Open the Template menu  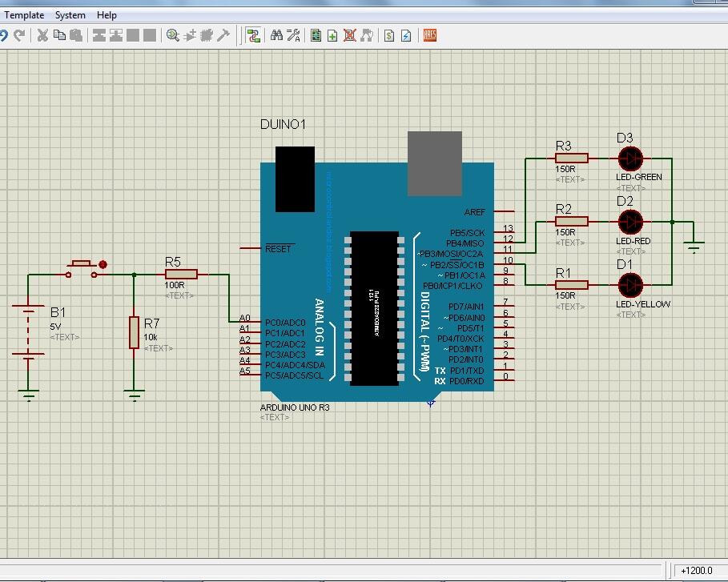pyautogui.click(x=24, y=15)
